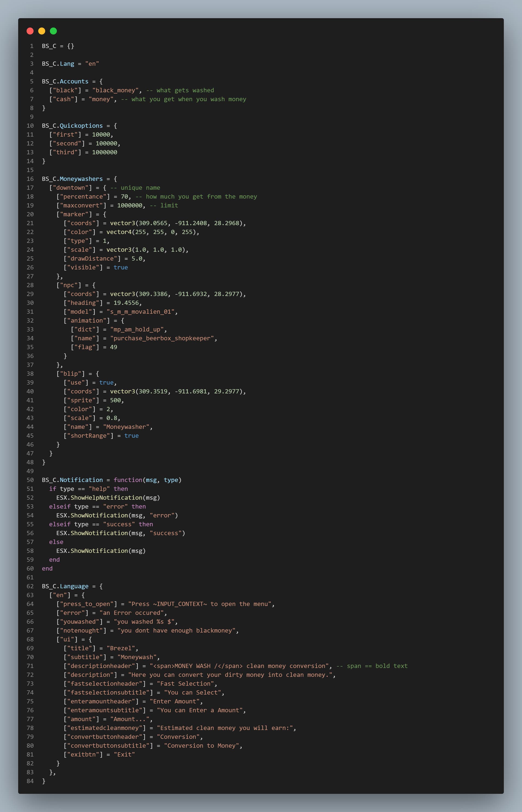522x812 pixels.
Task: Click the "drawDistance" key
Action: (x=92, y=259)
